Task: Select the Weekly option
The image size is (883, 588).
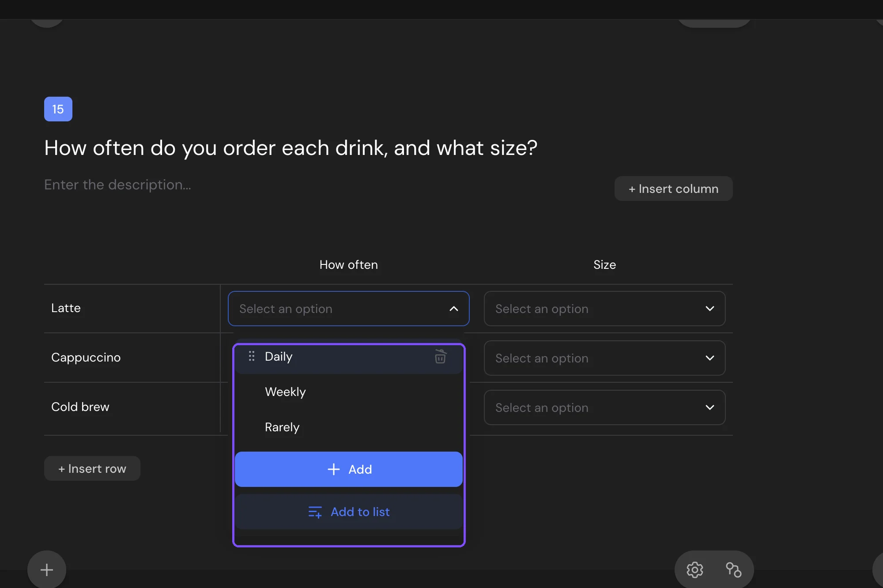Action: [348, 392]
